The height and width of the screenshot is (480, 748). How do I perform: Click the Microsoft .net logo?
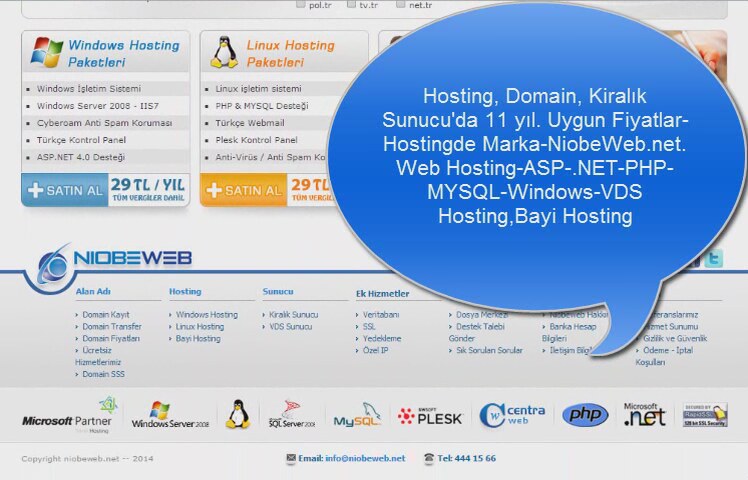[x=644, y=414]
